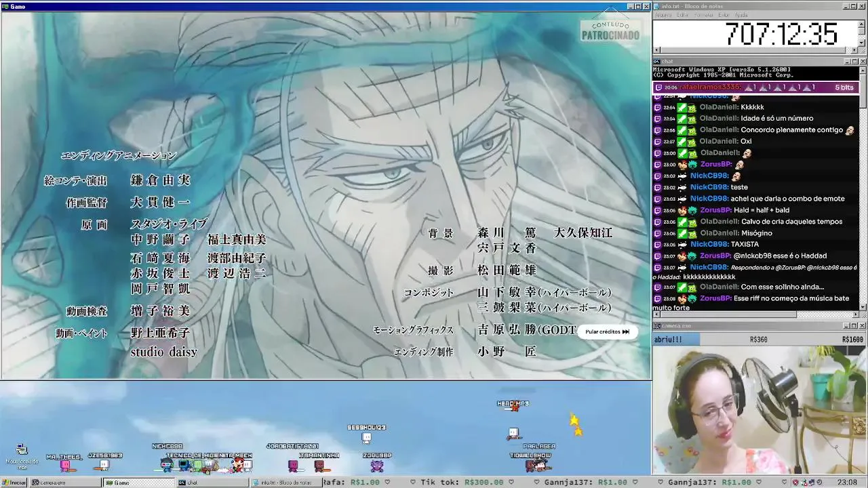The image size is (868, 488).
Task: Click the 'TAXISTA' chat message
Action: pos(745,245)
